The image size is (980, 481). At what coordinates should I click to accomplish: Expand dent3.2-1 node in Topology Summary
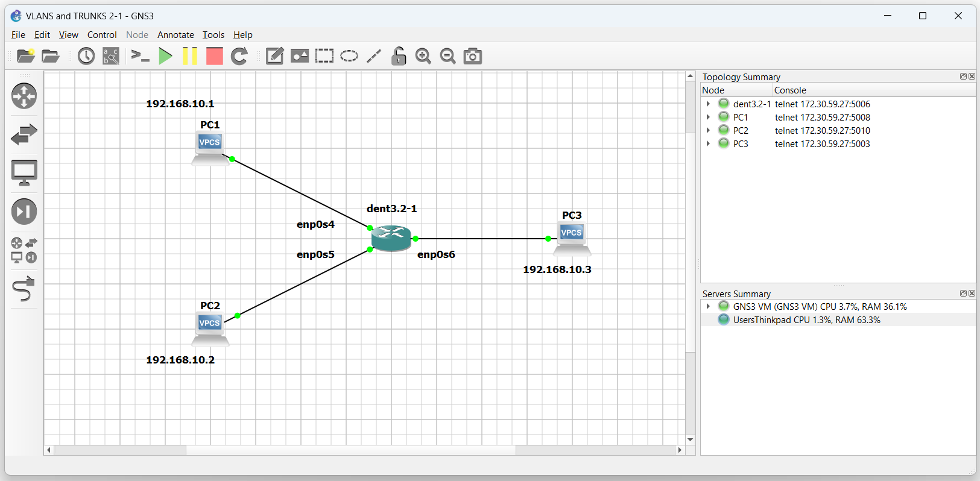[708, 104]
